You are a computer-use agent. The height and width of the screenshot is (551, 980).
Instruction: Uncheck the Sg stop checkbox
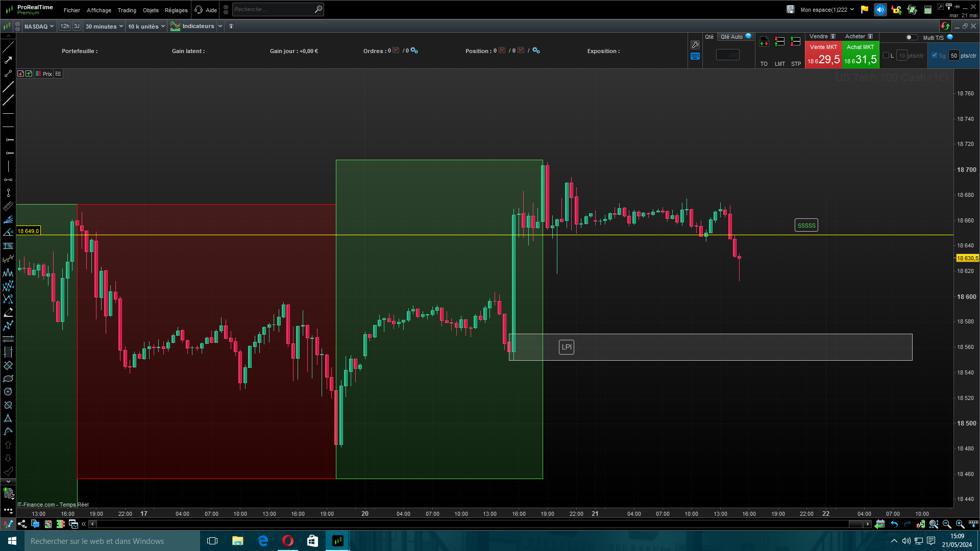935,56
